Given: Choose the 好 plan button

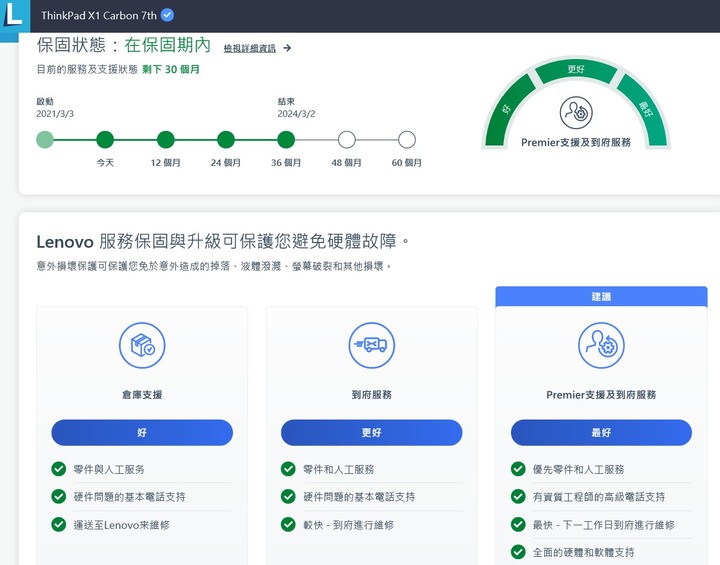Looking at the screenshot, I should click(x=142, y=432).
